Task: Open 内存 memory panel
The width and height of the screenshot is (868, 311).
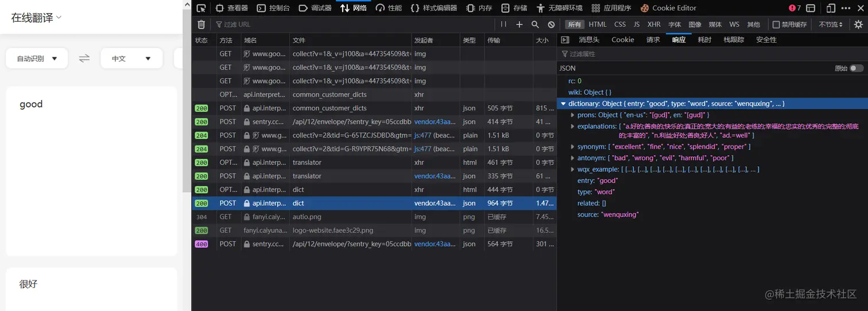Action: coord(479,8)
